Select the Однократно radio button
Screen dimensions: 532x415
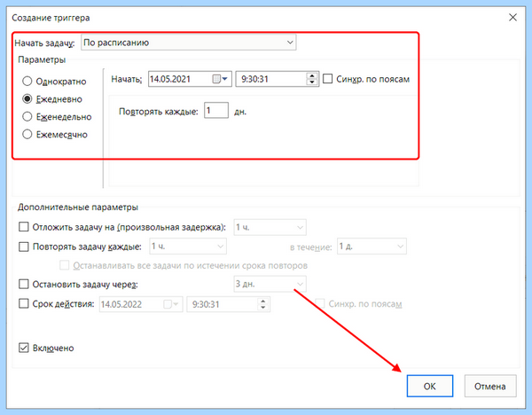click(x=27, y=82)
